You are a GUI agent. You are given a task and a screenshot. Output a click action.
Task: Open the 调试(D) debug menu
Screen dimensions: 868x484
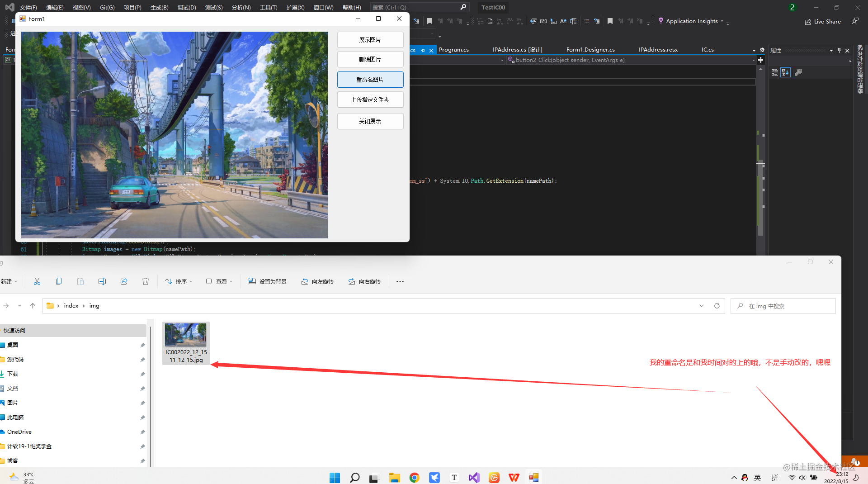tap(187, 7)
